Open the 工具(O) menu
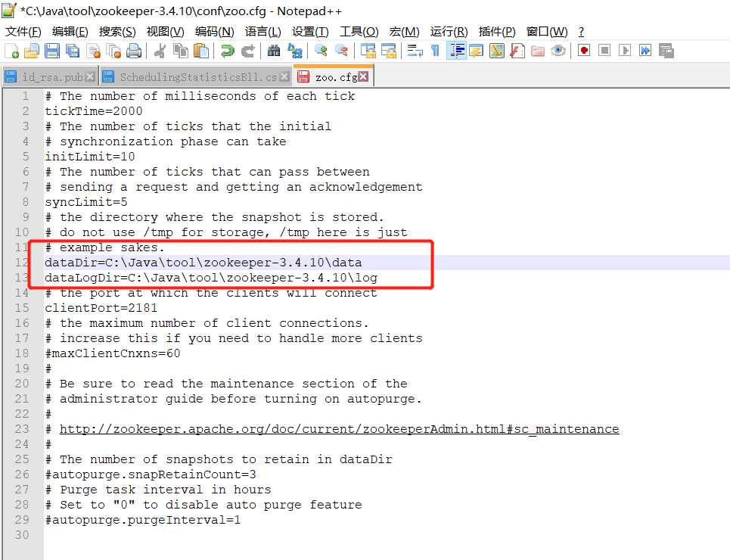This screenshot has height=560, width=730. [359, 32]
